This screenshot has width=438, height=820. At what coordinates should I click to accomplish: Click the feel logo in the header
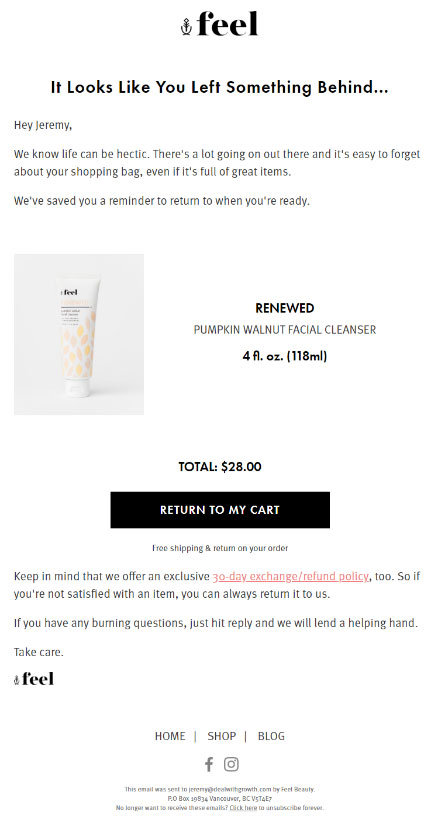click(220, 24)
